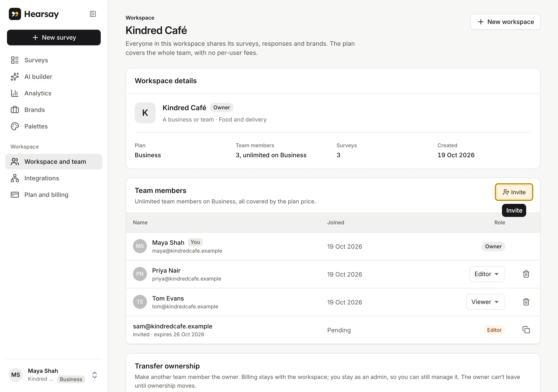This screenshot has width=558, height=392.
Task: Click the 'Invited · expires 26 Oct 2026' text
Action: tap(168, 335)
